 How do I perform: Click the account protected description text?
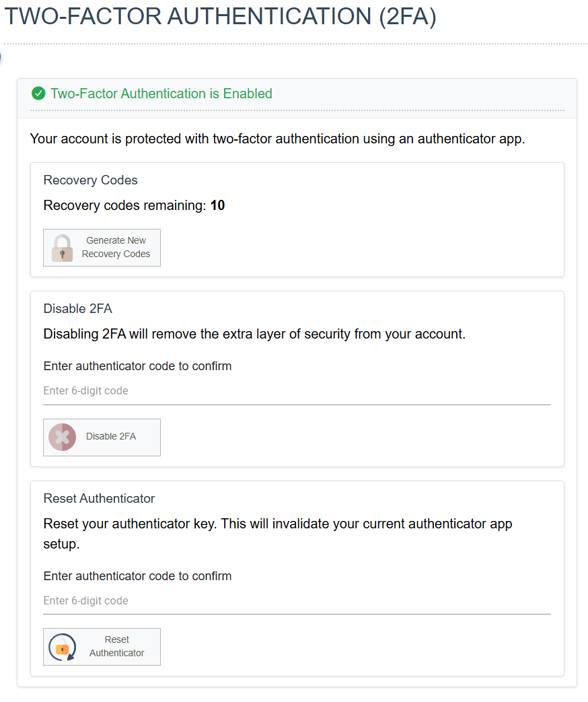click(277, 139)
